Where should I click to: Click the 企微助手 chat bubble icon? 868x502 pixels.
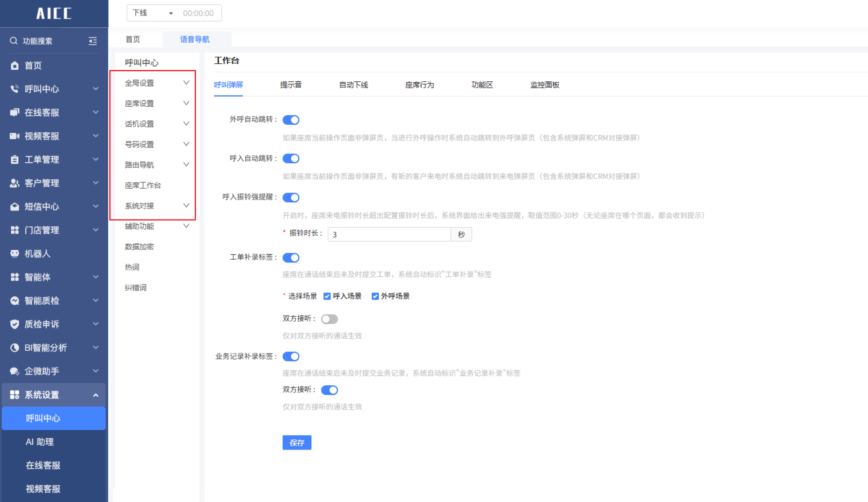(15, 371)
